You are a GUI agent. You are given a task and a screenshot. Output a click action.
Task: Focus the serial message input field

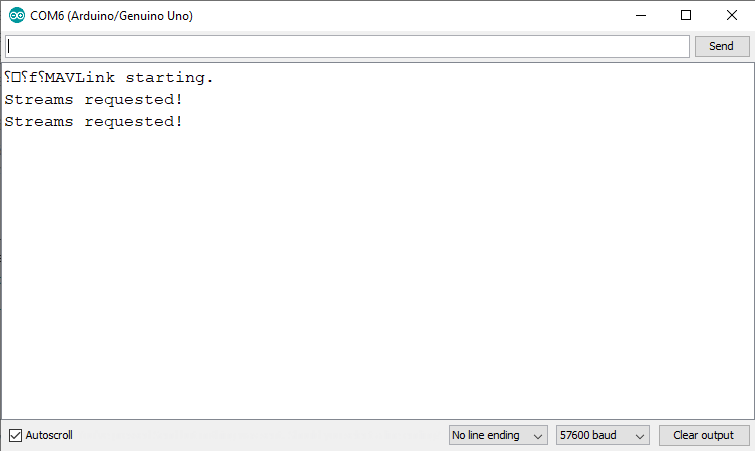347,46
